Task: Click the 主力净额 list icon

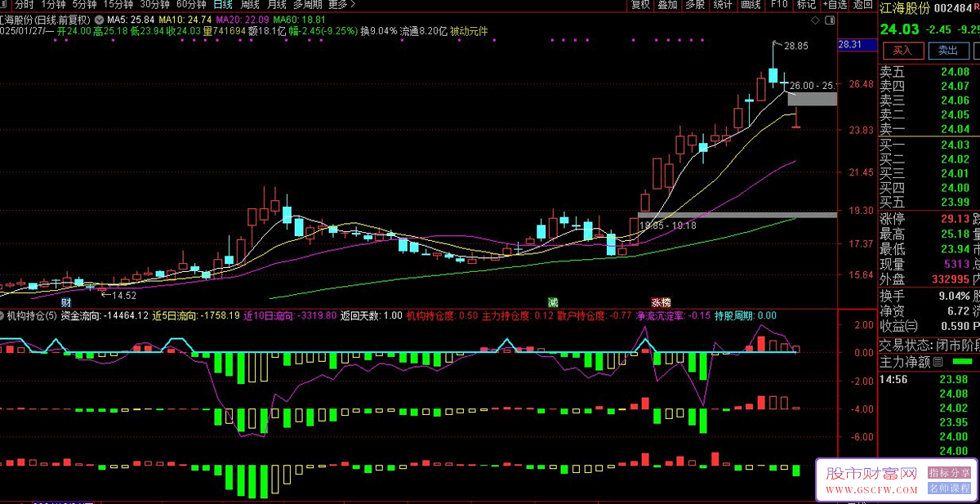Action: pyautogui.click(x=938, y=362)
